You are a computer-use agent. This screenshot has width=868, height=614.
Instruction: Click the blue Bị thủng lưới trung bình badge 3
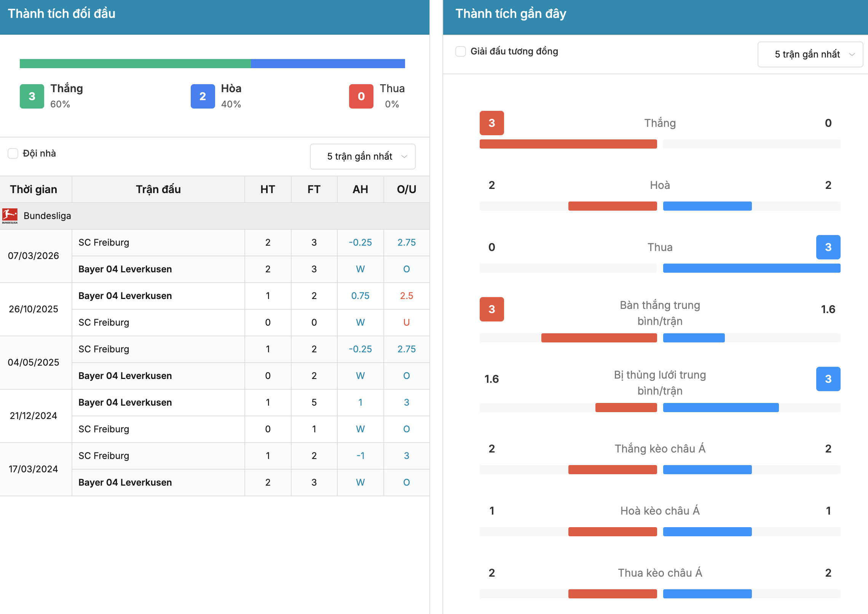[x=828, y=379]
